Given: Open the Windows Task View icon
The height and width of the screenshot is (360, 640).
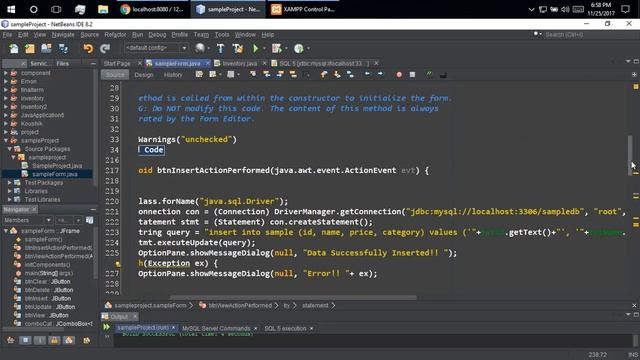Looking at the screenshot, I should point(56,9).
